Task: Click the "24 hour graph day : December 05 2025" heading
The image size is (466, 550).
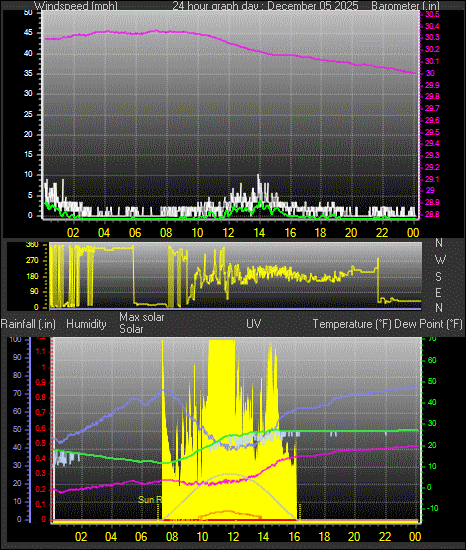Action: point(265,6)
